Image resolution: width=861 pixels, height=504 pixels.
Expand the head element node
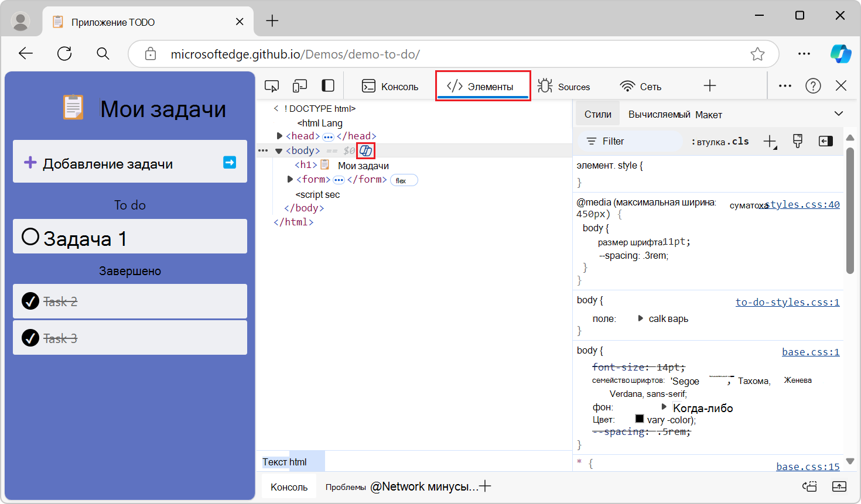(279, 136)
